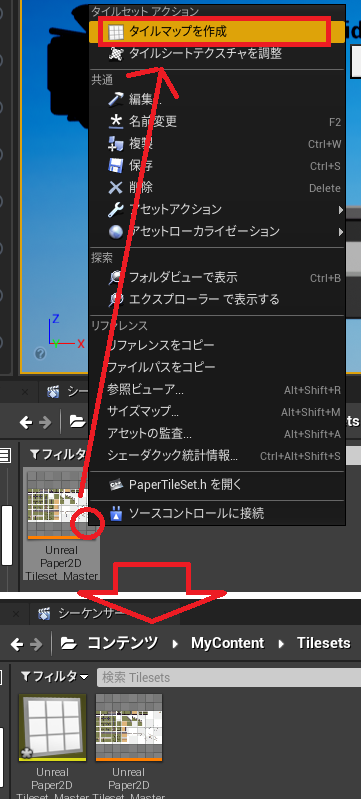This screenshot has height=799, width=361.
Task: Open the フィルタ dropdown in lower Content Browser
Action: (x=55, y=677)
